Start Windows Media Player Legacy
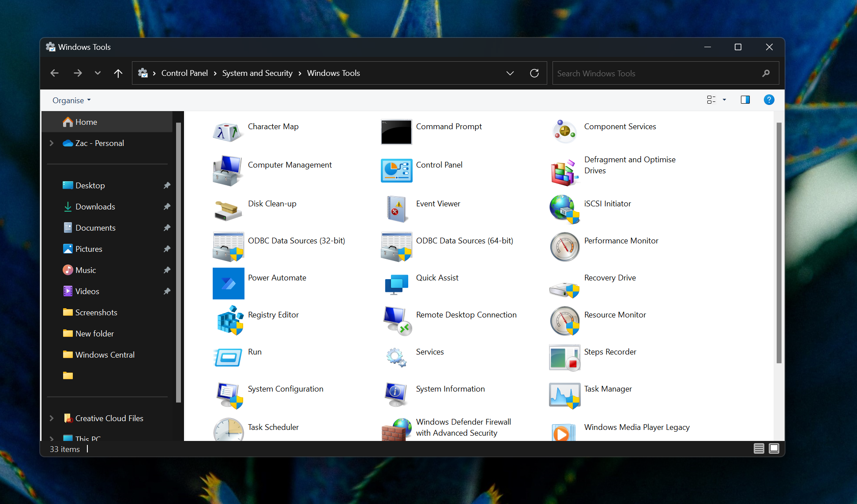This screenshot has width=857, height=504. pos(636,427)
